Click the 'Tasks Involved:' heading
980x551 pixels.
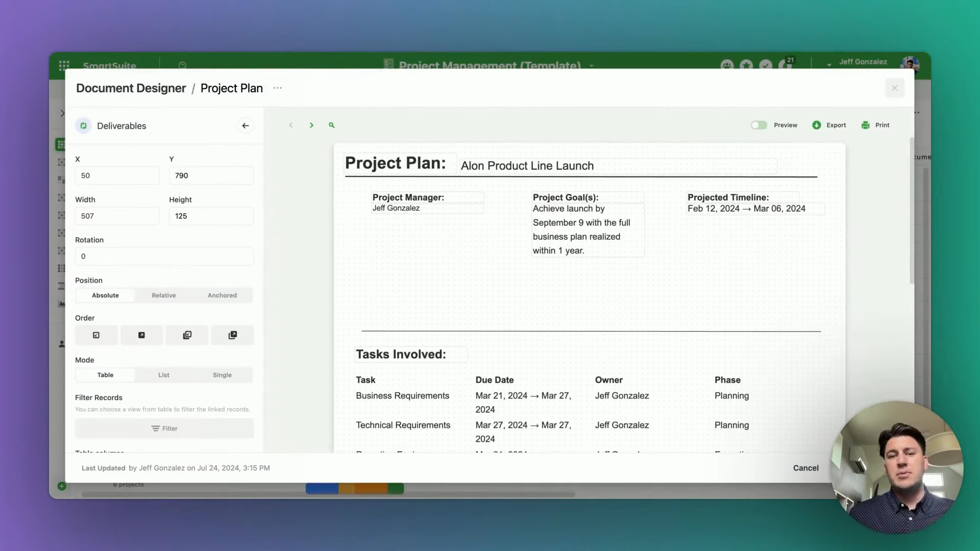(x=401, y=354)
